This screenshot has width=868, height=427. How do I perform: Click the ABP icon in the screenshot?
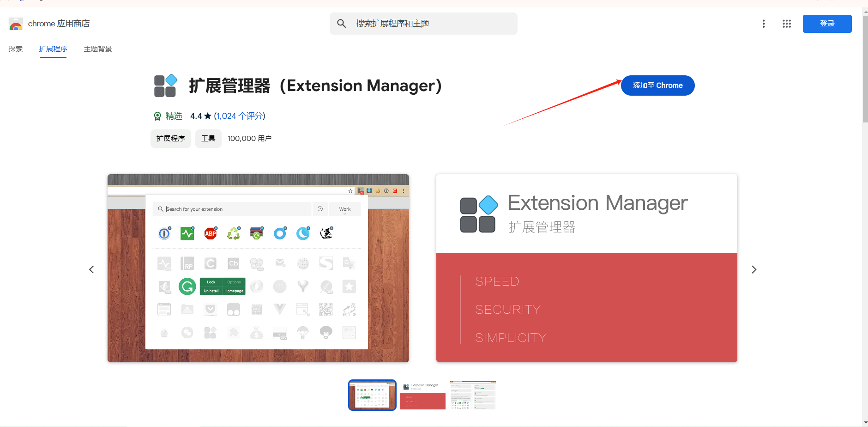[211, 233]
